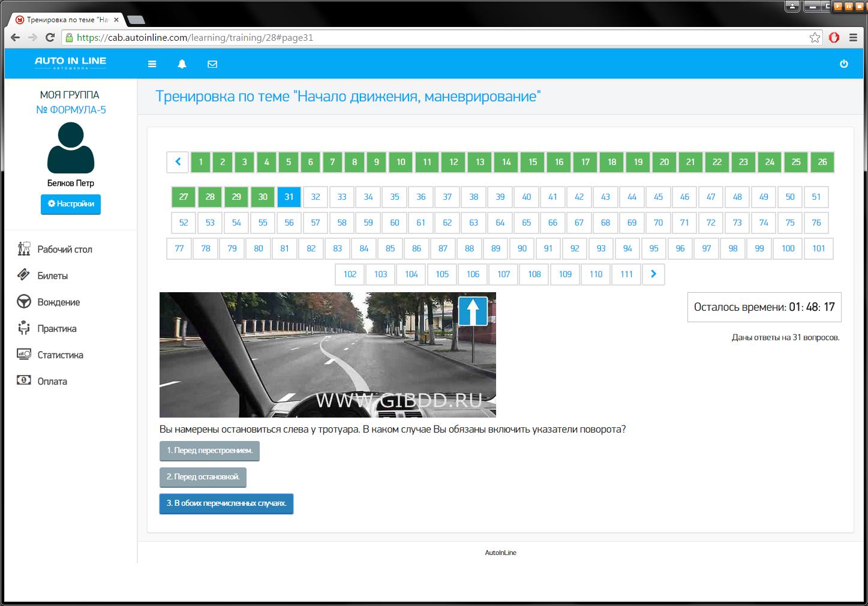
Task: Go to question 64
Action: (x=500, y=223)
